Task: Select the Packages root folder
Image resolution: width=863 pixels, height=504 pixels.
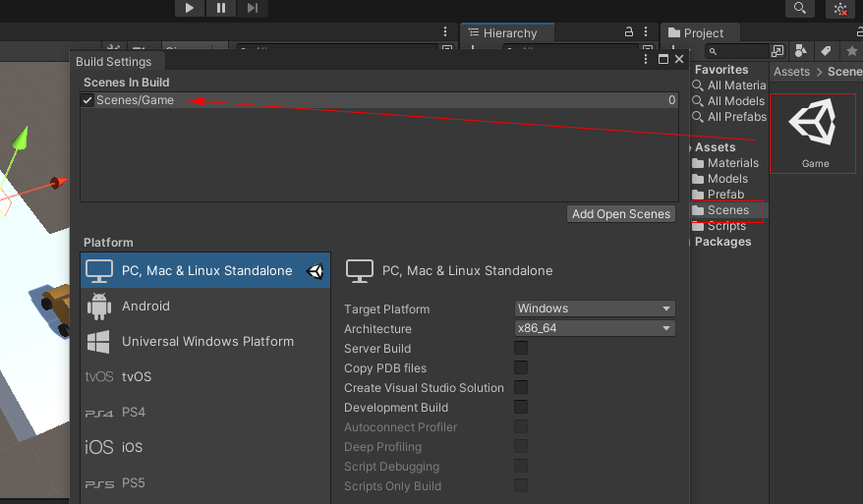Action: 722,242
